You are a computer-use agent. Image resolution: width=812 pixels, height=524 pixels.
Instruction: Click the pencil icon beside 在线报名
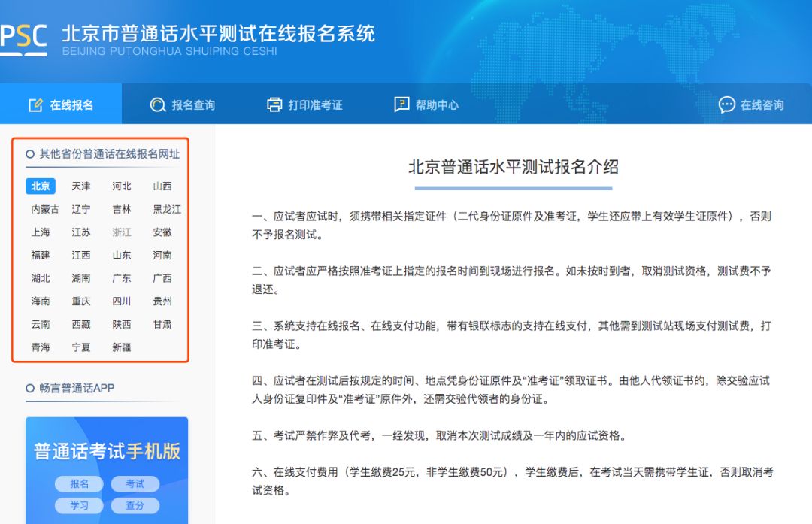35,105
